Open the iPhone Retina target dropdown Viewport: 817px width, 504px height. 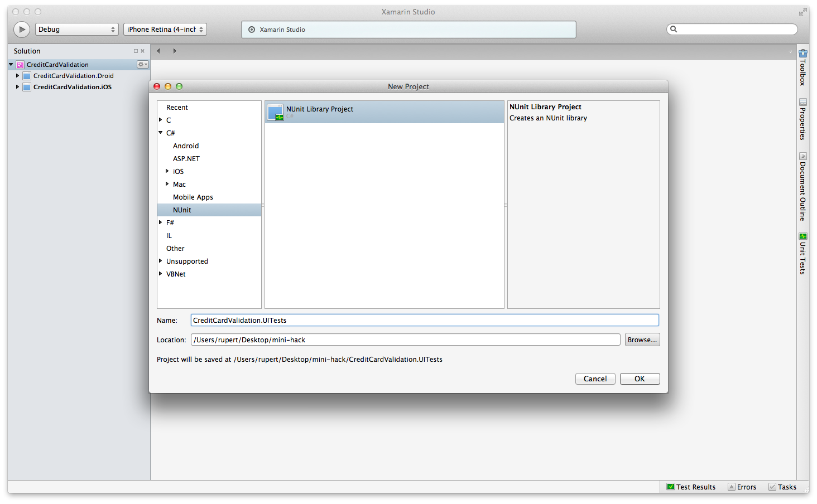[165, 30]
